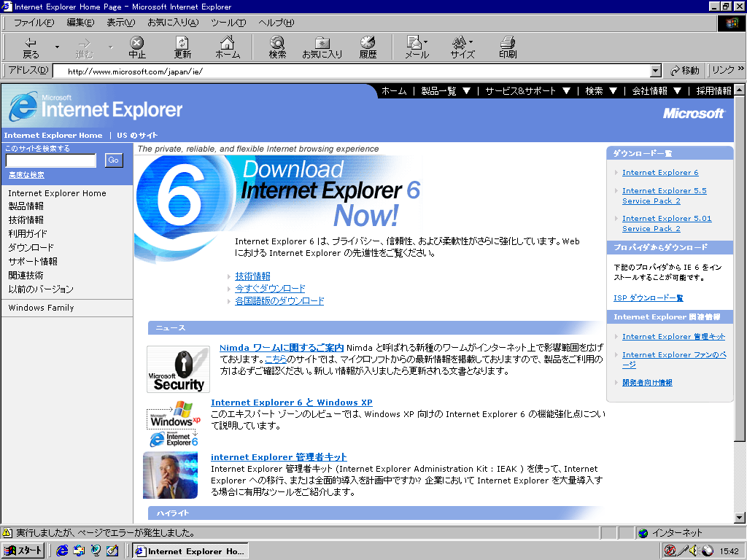Viewport: 747px width, 560px height.
Task: Open the 開発者向け情報 link
Action: click(647, 382)
